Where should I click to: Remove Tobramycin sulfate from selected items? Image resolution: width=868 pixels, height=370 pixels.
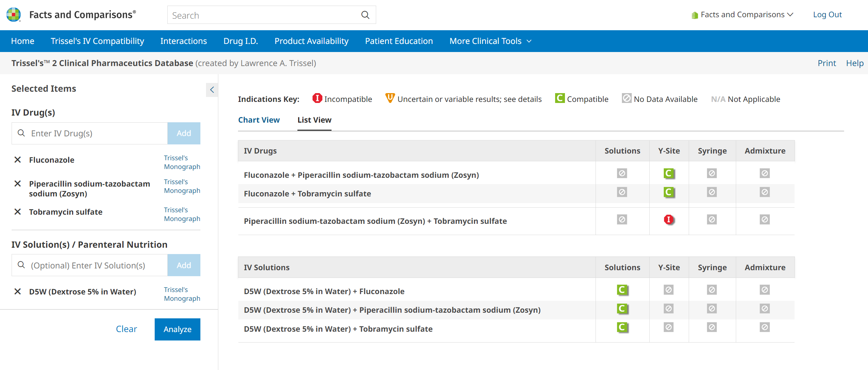[18, 212]
